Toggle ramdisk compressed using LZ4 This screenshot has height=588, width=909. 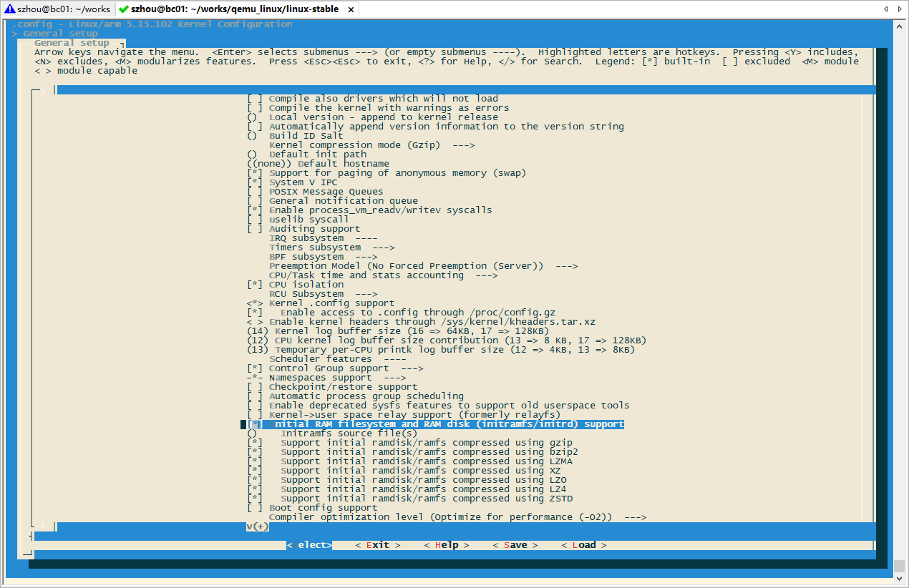click(x=407, y=489)
